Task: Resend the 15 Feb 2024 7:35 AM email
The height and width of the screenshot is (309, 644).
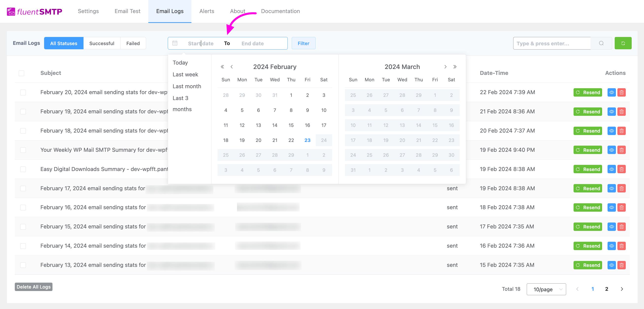Action: tap(588, 265)
